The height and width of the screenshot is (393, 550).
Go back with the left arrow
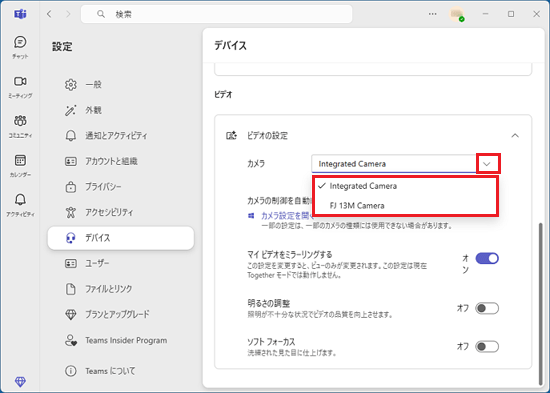(49, 14)
